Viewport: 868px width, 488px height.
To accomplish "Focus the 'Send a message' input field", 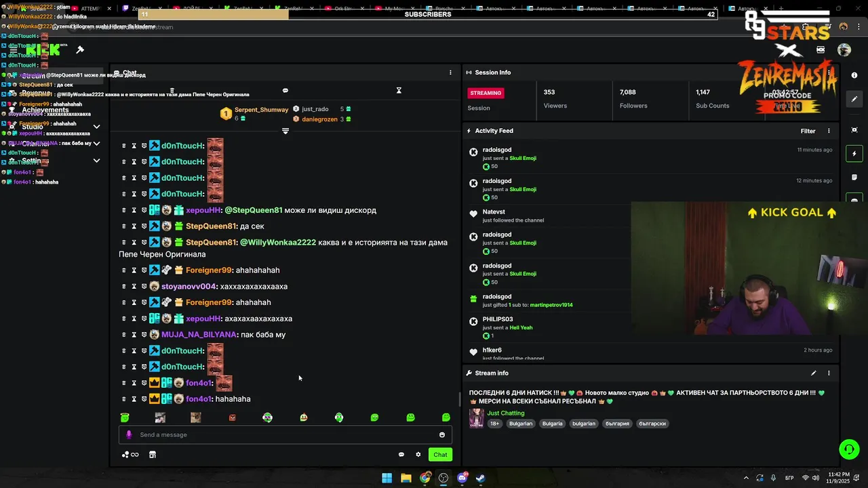I will click(x=285, y=434).
